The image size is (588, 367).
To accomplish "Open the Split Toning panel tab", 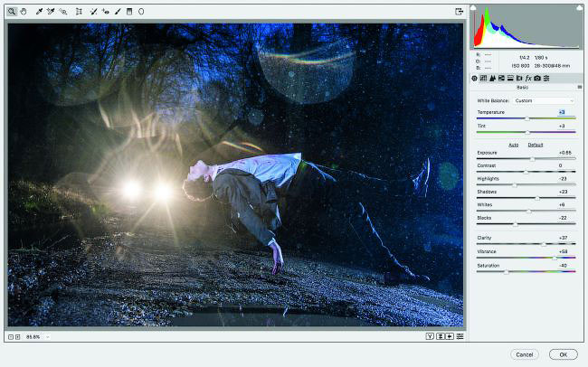I will point(510,78).
